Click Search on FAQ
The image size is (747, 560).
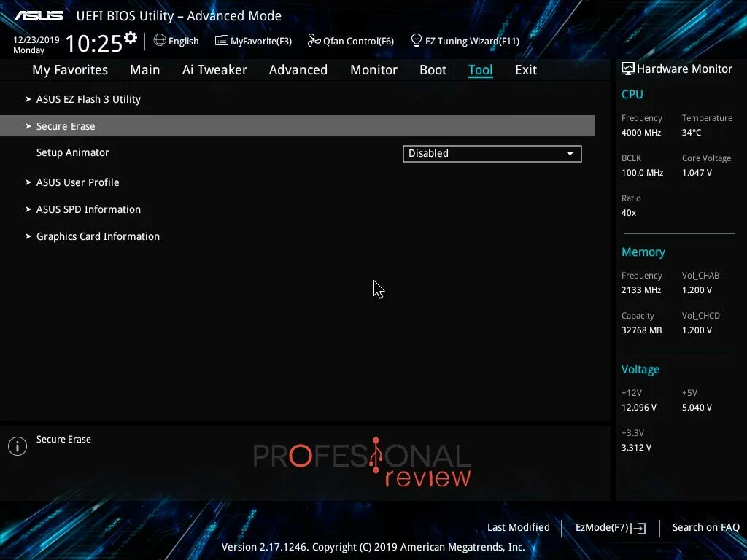click(x=705, y=528)
